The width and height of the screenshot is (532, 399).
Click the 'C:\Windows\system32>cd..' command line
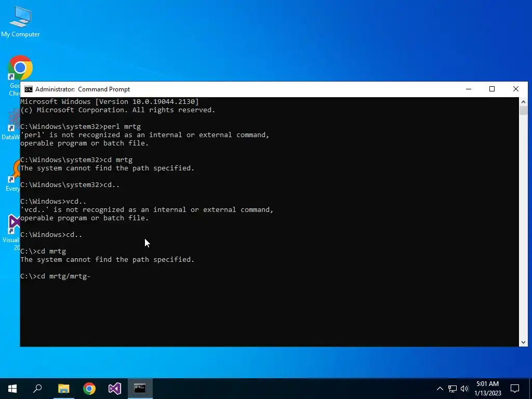(70, 185)
